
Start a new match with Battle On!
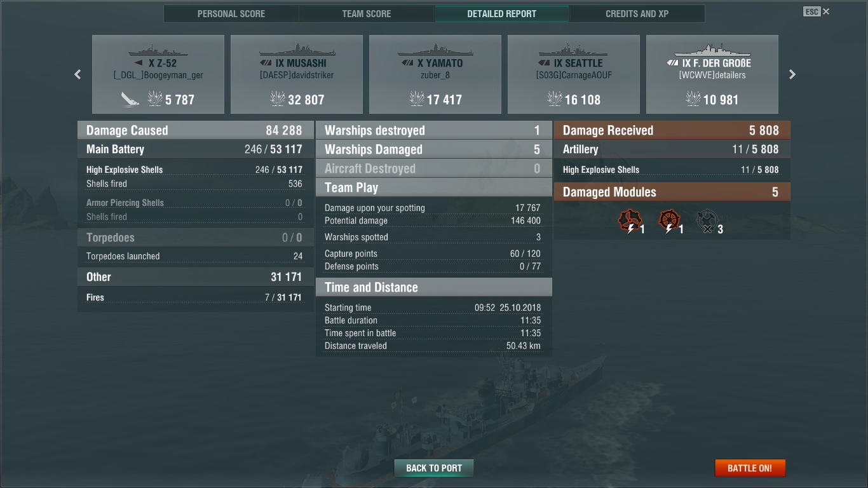coord(750,468)
